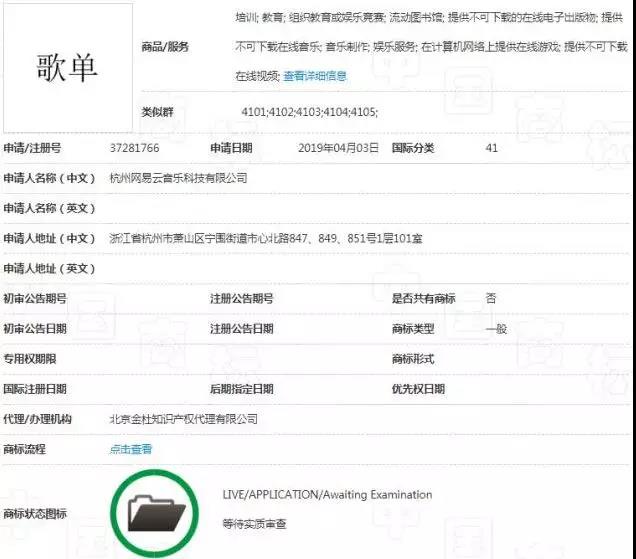
Task: Click the 商标形式 label
Action: [x=413, y=359]
